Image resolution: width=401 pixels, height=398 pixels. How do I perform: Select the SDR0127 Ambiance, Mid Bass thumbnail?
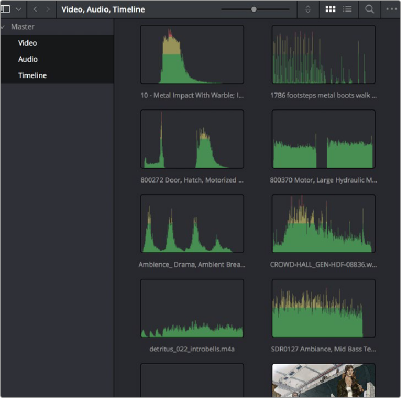click(x=324, y=308)
